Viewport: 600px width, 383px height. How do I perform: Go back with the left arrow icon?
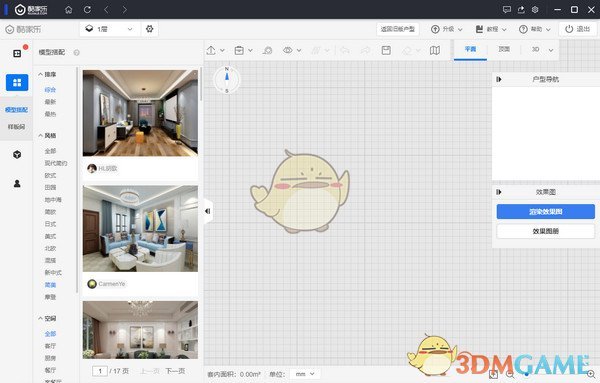(x=106, y=10)
